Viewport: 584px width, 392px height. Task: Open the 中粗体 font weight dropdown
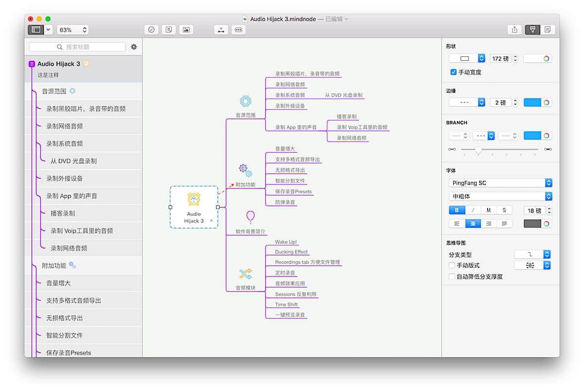click(x=500, y=196)
